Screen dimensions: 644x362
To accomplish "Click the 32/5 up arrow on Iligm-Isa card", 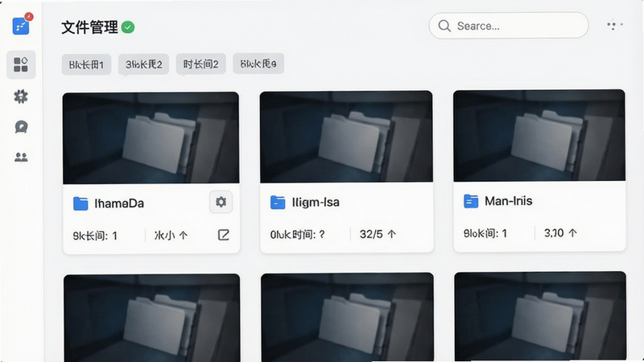I will pos(391,234).
